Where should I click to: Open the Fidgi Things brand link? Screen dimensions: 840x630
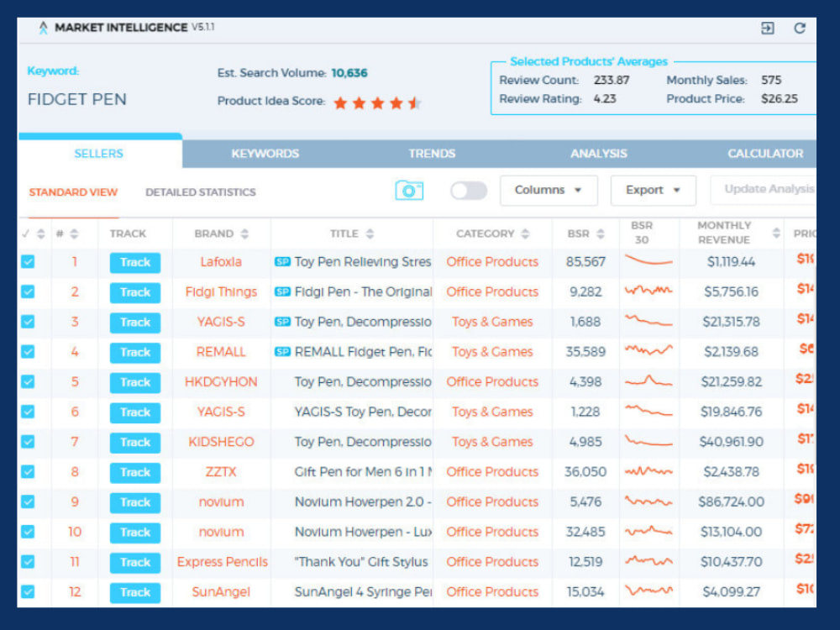point(221,291)
